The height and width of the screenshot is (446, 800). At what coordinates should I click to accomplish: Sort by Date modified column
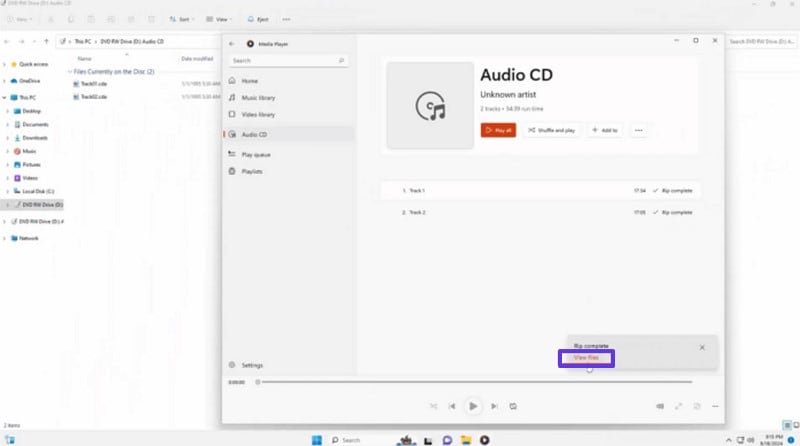click(197, 59)
